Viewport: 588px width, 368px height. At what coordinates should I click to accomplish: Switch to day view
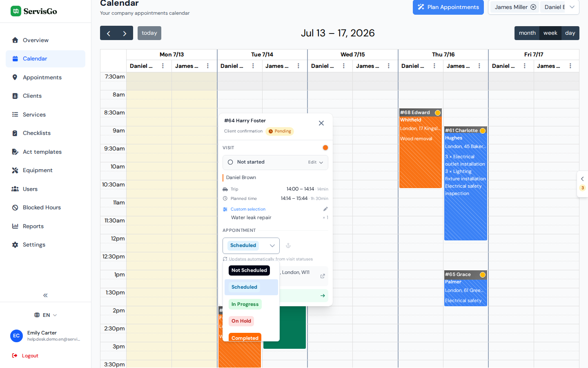(x=570, y=33)
